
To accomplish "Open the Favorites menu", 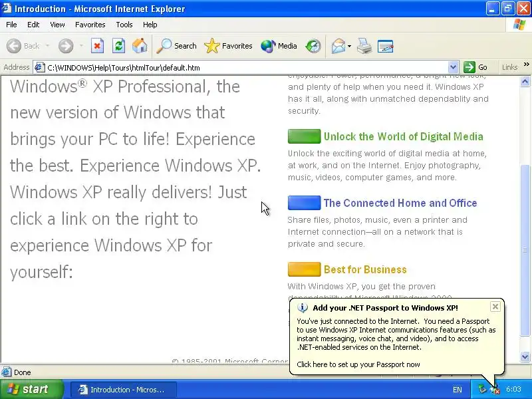I will click(x=90, y=25).
